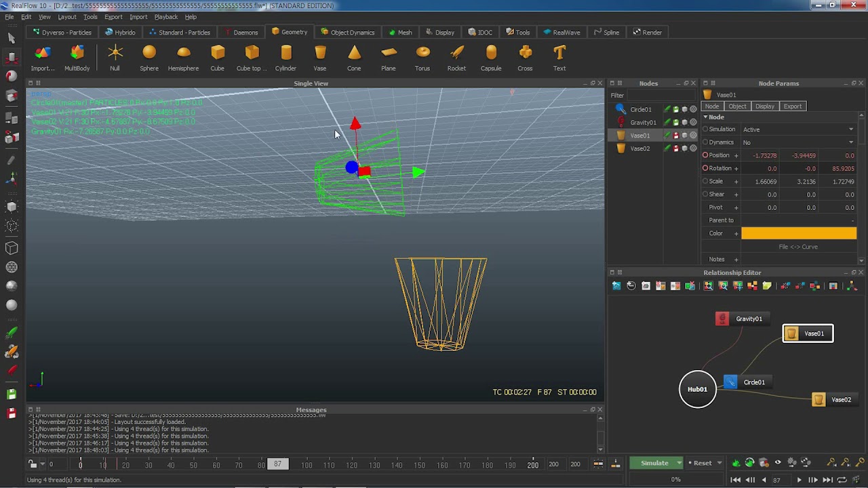The width and height of the screenshot is (868, 488).
Task: Open the Display tab in Node Params
Action: tap(765, 106)
